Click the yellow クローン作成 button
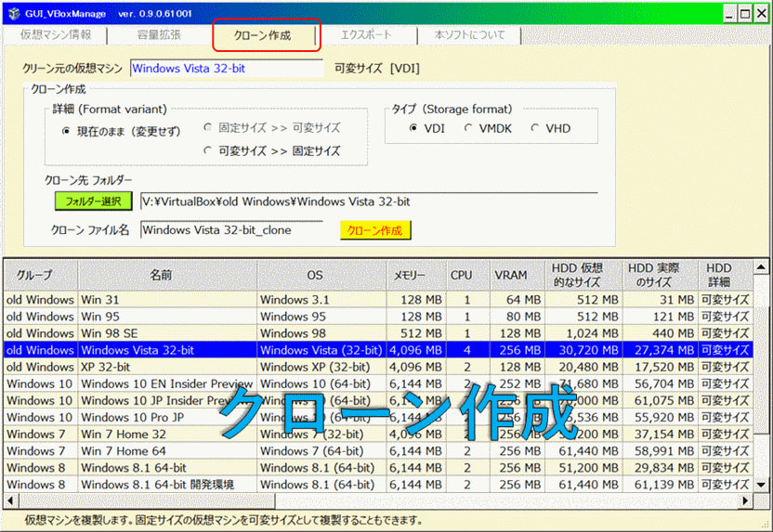 (375, 230)
